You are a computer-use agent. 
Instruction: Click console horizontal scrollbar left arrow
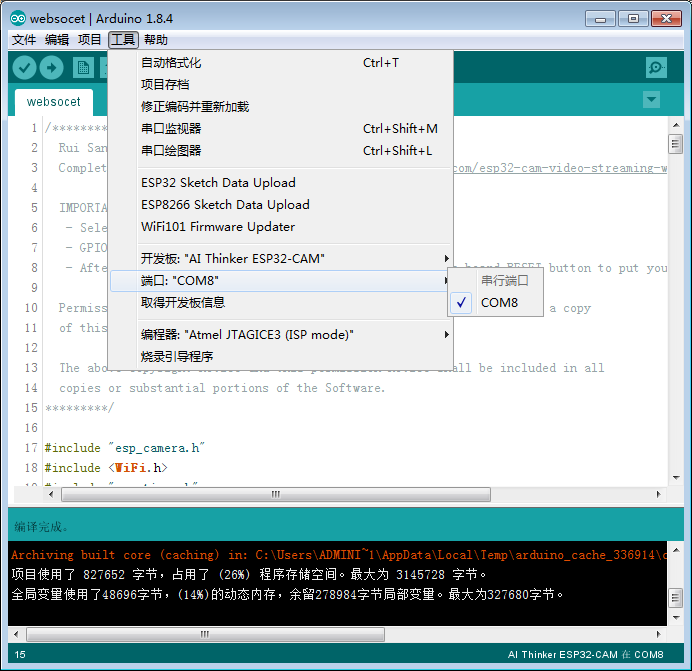click(16, 635)
